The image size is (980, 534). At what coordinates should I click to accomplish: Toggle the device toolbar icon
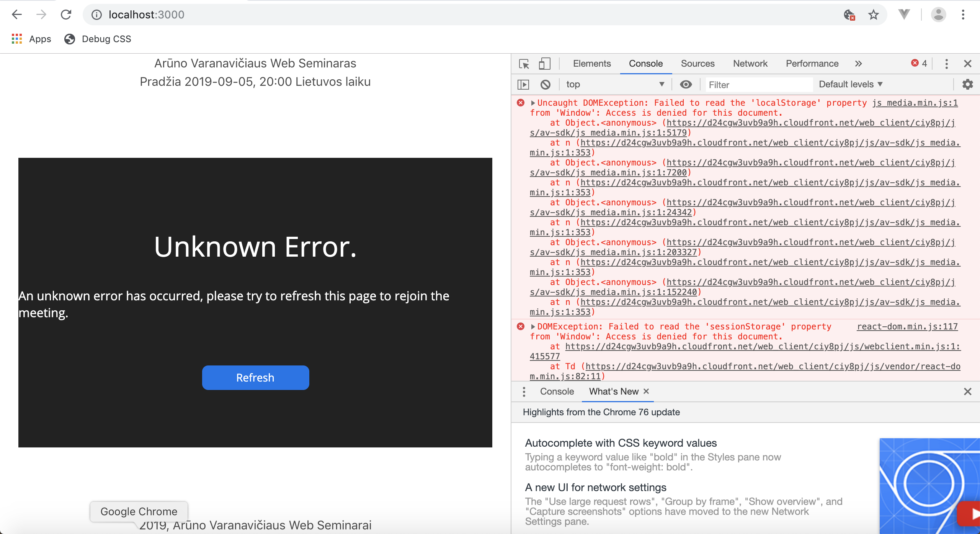544,64
